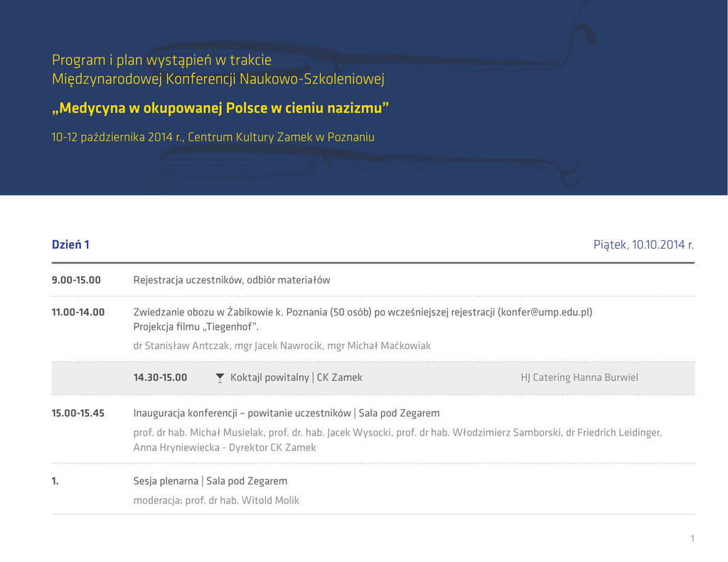The width and height of the screenshot is (728, 562).
Task: Click the speakers line starting 'dr Stanisław Antczak'
Action: 282,346
